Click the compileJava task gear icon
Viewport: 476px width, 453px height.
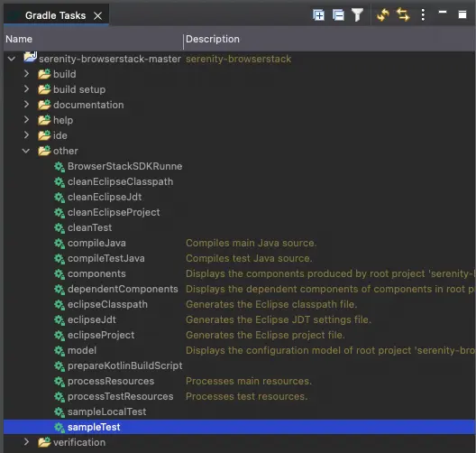coord(59,244)
